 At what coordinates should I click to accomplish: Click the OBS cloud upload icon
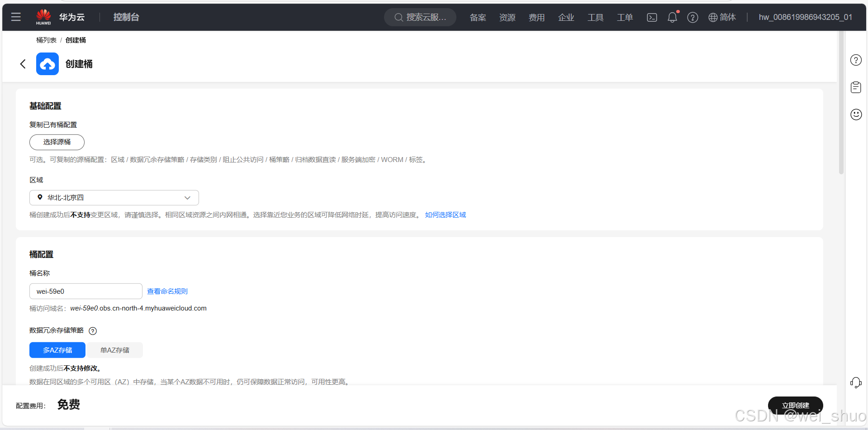point(47,64)
